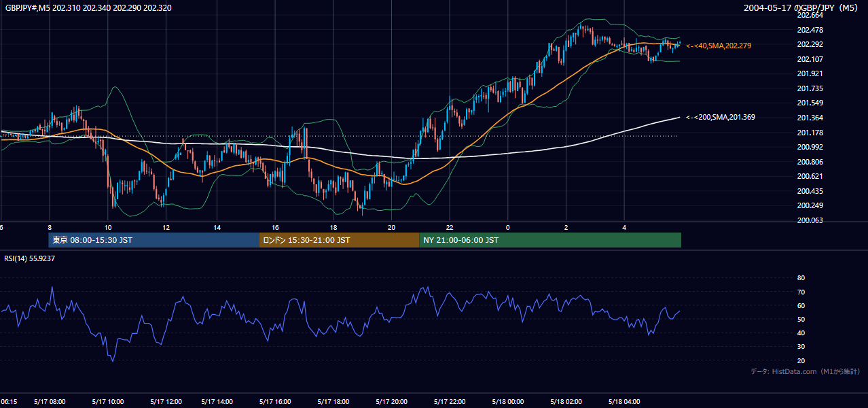
Task: Click the RSI axis level 30
Action: 801,347
